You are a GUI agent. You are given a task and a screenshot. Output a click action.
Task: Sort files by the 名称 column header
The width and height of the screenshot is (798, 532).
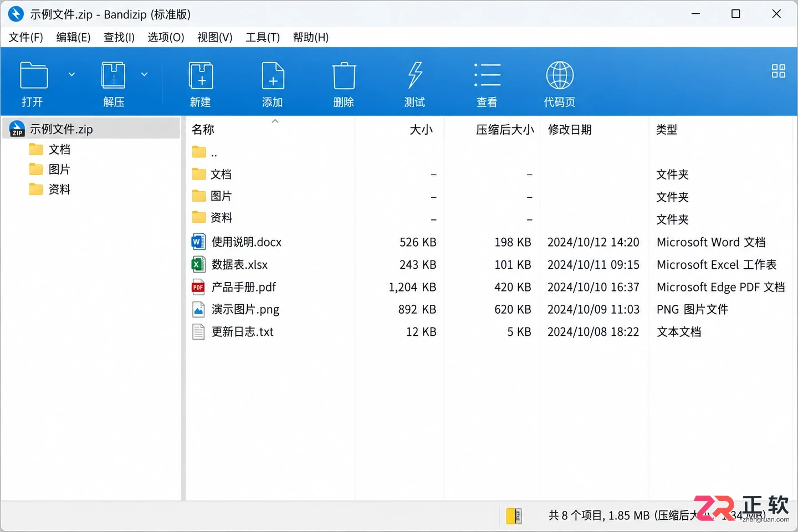(203, 130)
